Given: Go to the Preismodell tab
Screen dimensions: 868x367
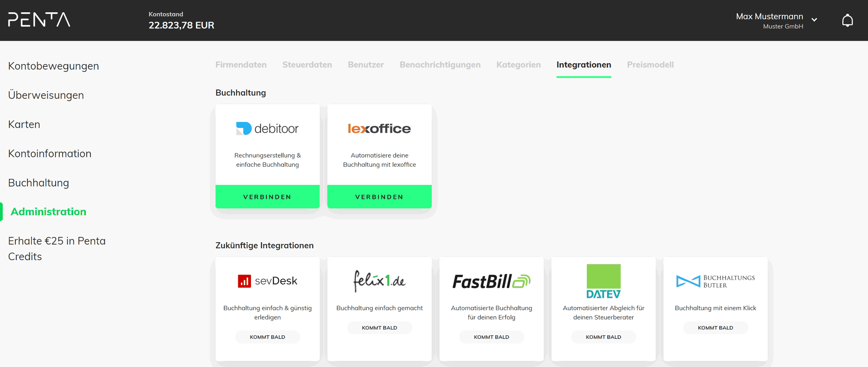Looking at the screenshot, I should [x=650, y=65].
